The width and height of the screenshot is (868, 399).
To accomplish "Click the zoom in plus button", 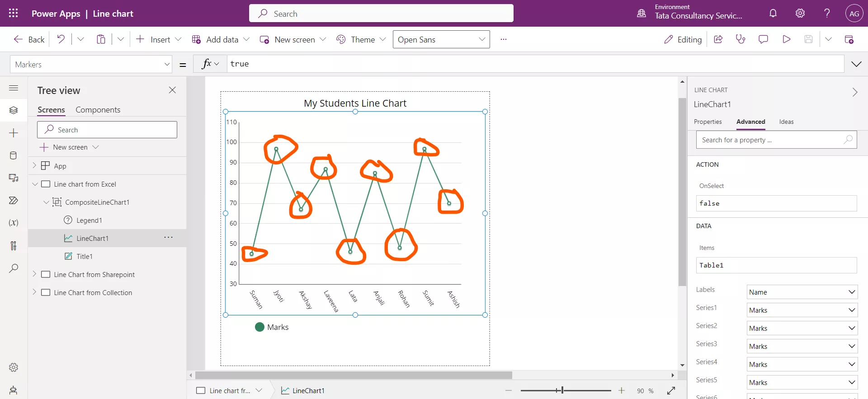I will pos(622,390).
